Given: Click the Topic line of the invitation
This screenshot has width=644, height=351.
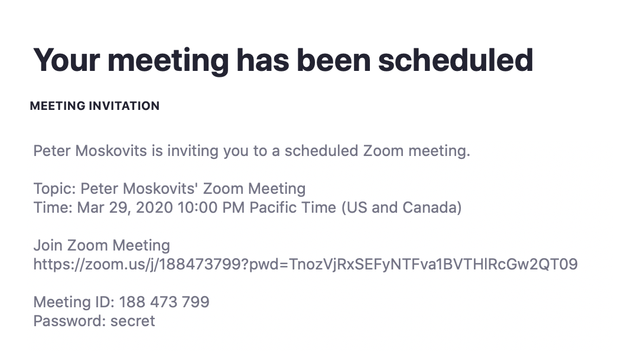Looking at the screenshot, I should [170, 189].
